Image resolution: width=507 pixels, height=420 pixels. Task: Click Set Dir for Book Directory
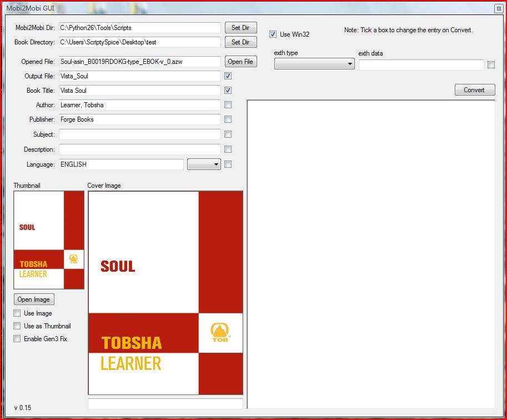tap(240, 42)
